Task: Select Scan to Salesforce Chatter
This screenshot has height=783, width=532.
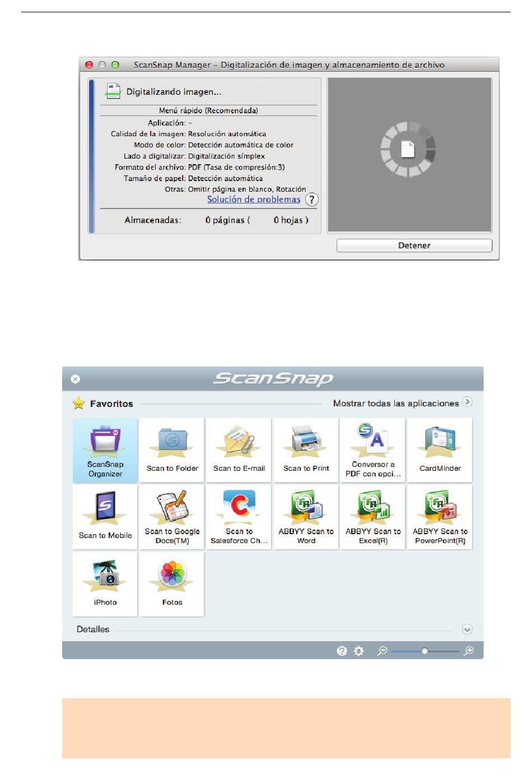Action: pyautogui.click(x=239, y=517)
